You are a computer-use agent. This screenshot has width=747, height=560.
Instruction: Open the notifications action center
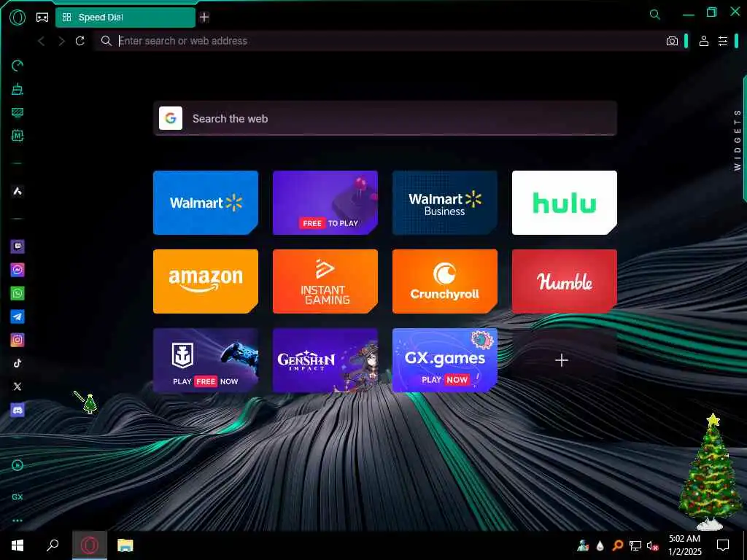(x=723, y=545)
